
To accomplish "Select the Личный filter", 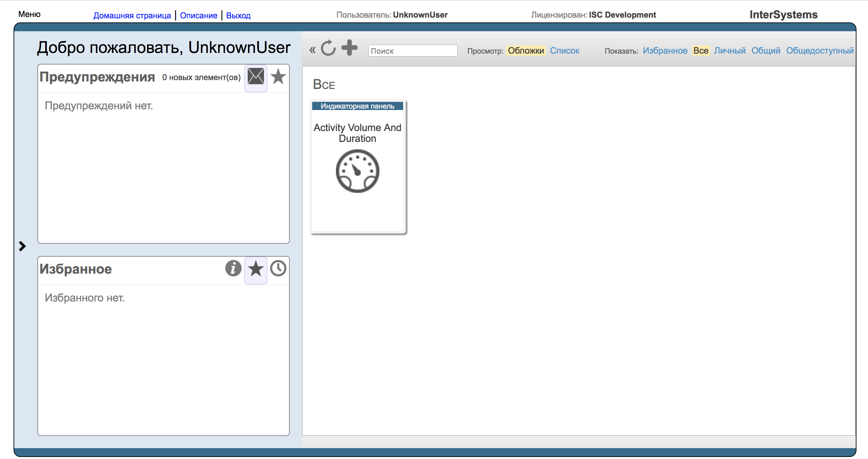I will pyautogui.click(x=730, y=51).
